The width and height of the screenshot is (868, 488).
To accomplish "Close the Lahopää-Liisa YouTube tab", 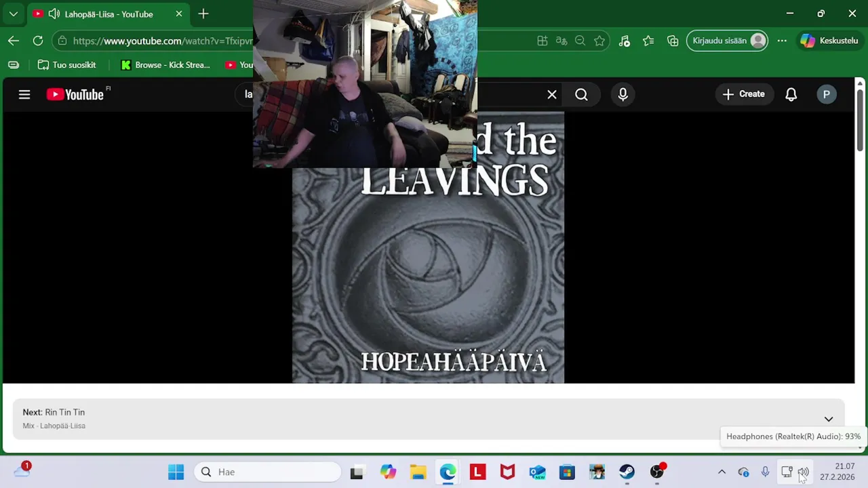I will click(179, 14).
